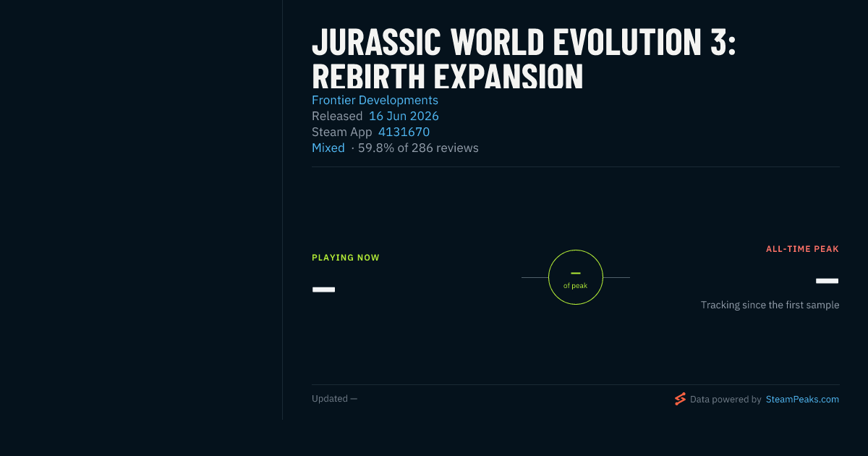Select the release date 16 Jun 2026
This screenshot has height=456, width=868.
(x=404, y=116)
